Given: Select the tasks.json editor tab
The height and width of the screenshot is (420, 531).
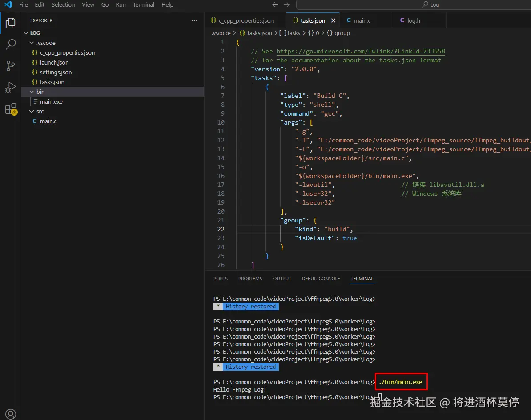Looking at the screenshot, I should (312, 20).
